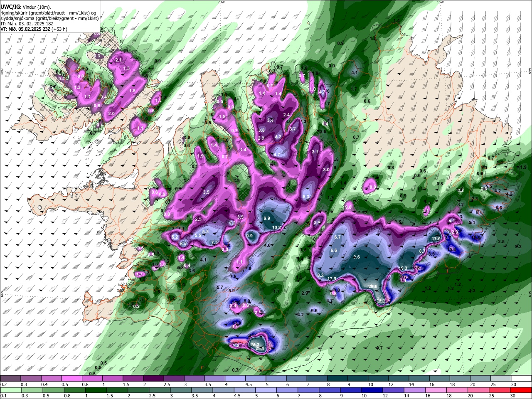Image resolution: width=532 pixels, height=399 pixels.
Task: Select red bottom-row swatch at 30
Action: coord(521,390)
